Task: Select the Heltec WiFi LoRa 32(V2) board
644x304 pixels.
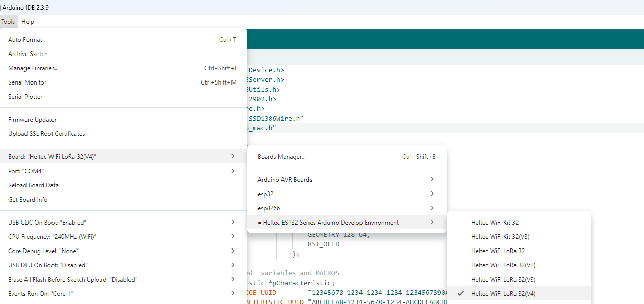Action: [519, 265]
